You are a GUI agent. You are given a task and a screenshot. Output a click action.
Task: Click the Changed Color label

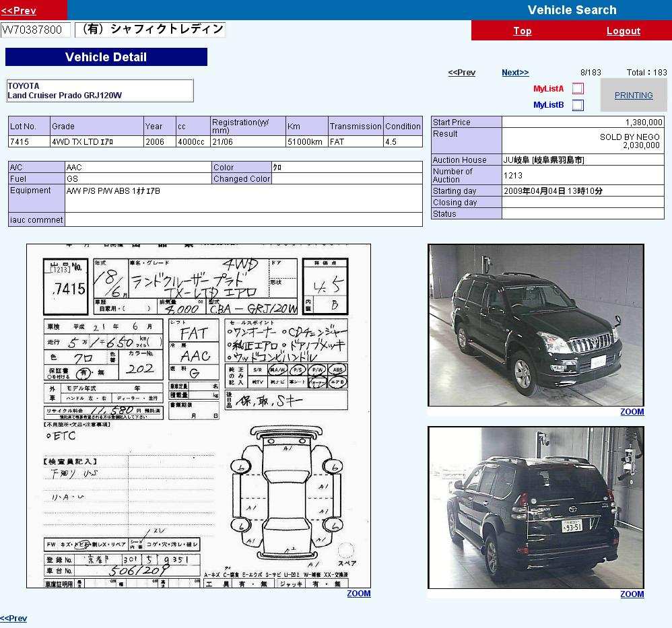pos(242,178)
